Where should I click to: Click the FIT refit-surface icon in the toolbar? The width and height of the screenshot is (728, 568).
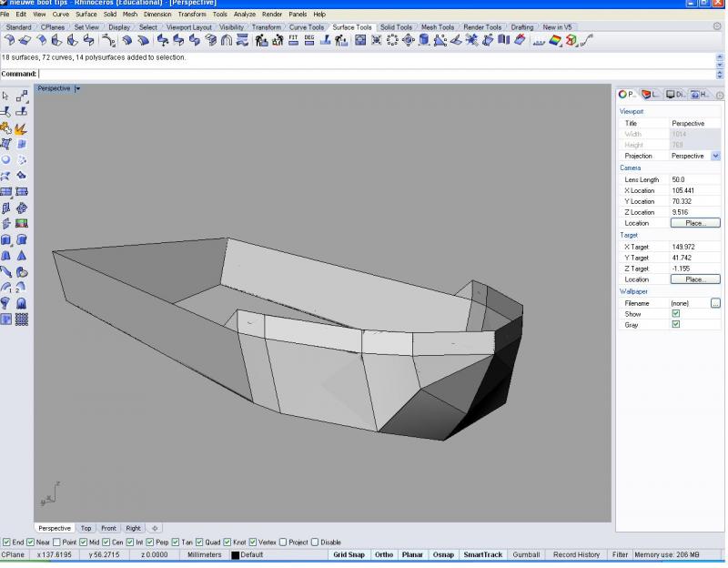pos(293,41)
